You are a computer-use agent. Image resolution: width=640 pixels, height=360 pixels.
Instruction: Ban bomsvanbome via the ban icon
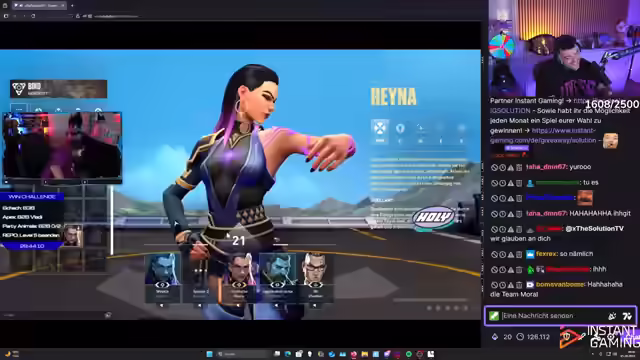point(494,285)
